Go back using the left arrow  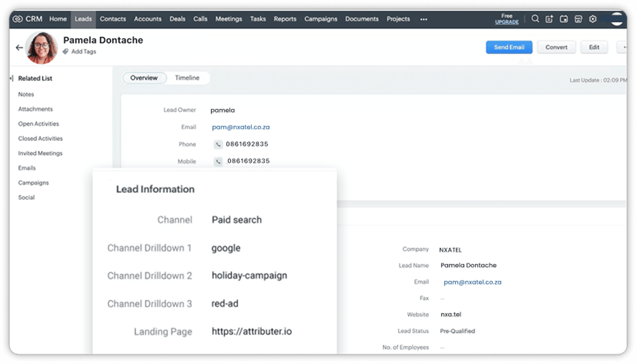(19, 48)
